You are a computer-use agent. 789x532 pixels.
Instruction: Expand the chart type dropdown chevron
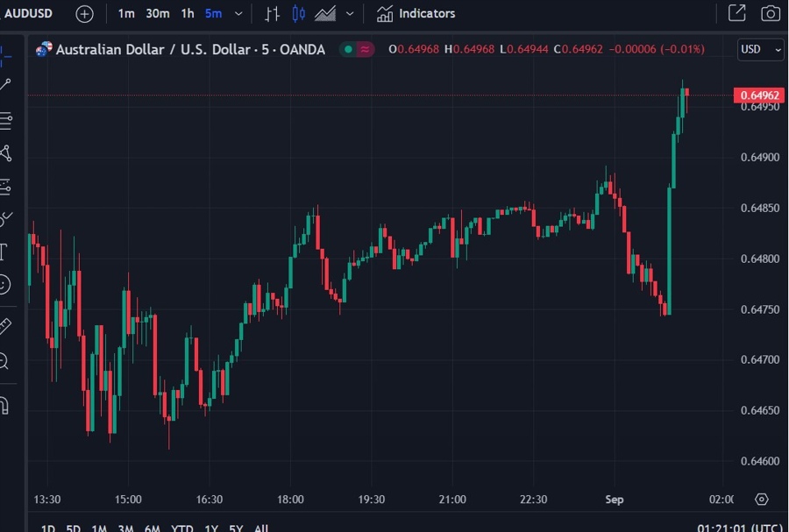(350, 13)
